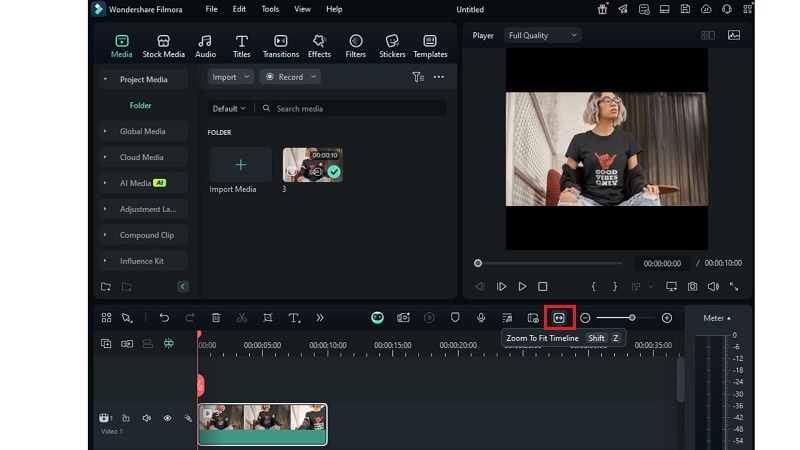Toggle the timeline auto ripple icon
The height and width of the screenshot is (450, 800).
click(x=168, y=343)
